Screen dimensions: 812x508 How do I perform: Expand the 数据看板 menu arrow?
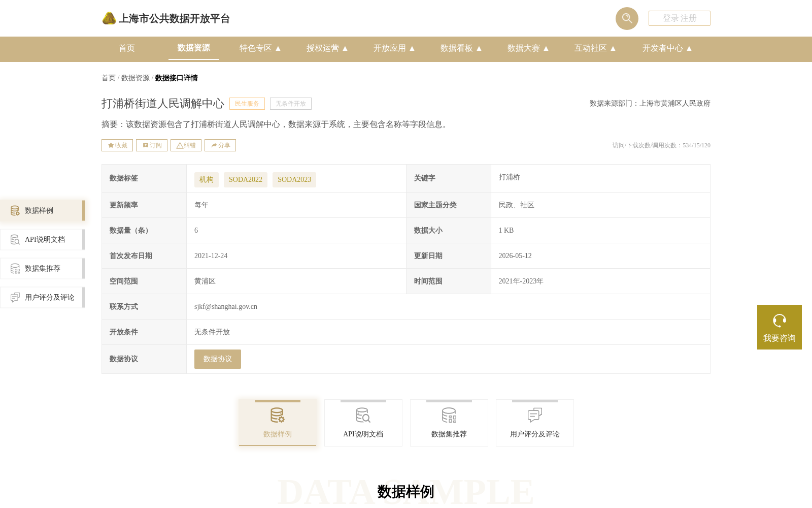click(479, 48)
